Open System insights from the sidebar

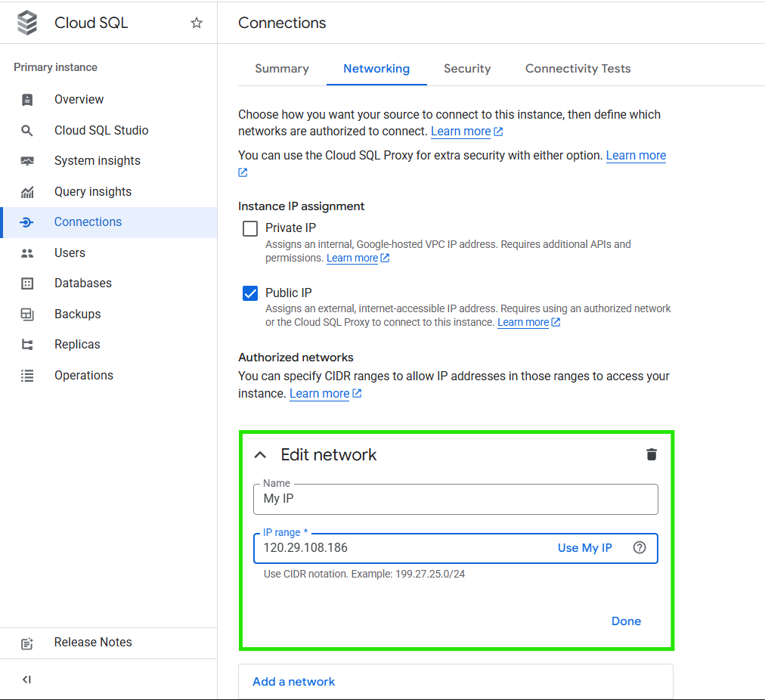tap(27, 160)
